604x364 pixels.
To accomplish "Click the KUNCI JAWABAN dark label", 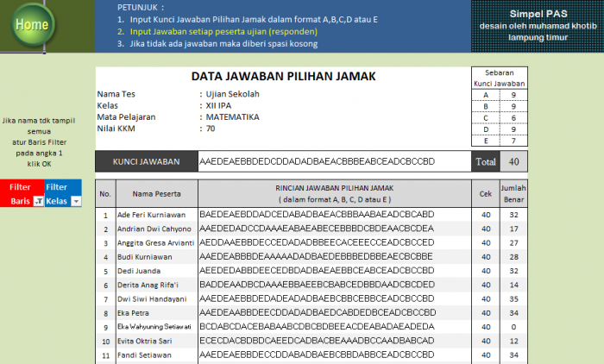I will pos(147,162).
